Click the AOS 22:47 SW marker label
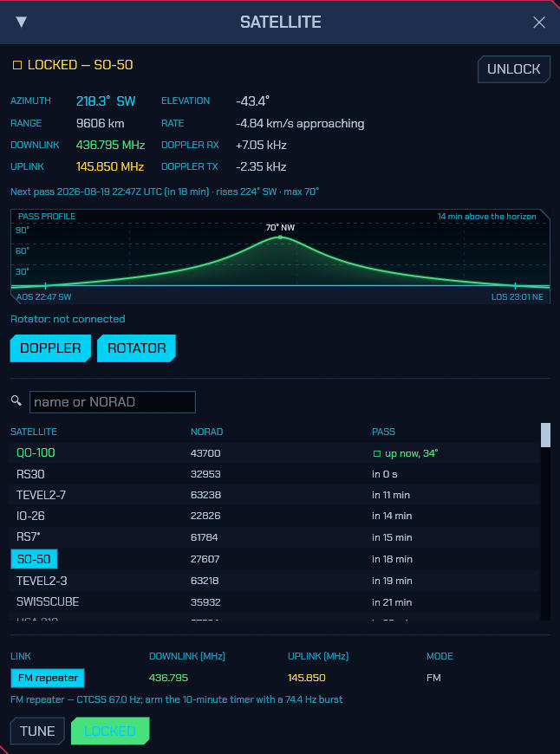 coord(44,297)
